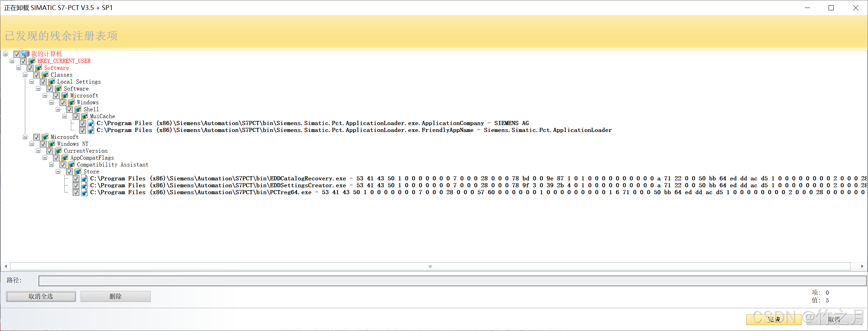Maximize the uninstaller window
Image resolution: width=868 pixels, height=331 pixels.
(831, 8)
